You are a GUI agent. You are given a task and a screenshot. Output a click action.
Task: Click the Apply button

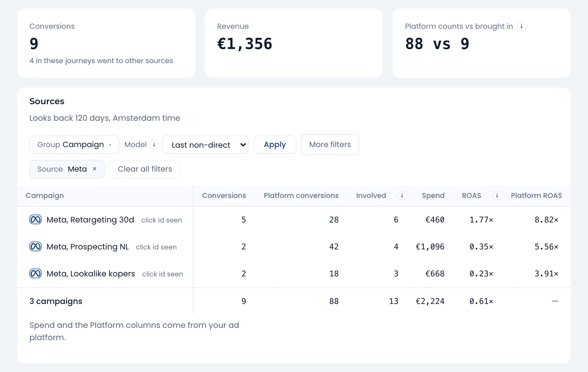(x=275, y=145)
